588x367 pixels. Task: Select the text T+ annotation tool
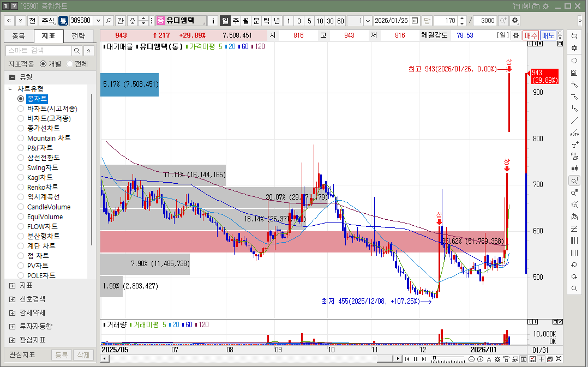574,145
